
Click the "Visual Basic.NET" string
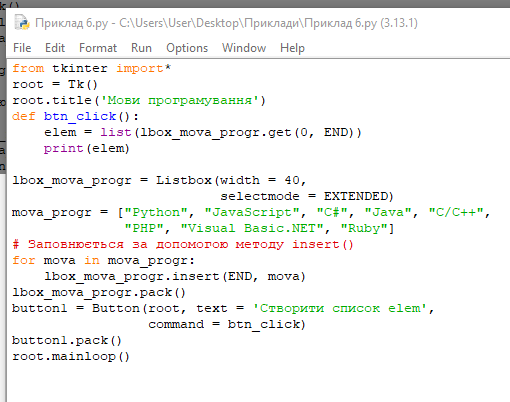click(252, 228)
